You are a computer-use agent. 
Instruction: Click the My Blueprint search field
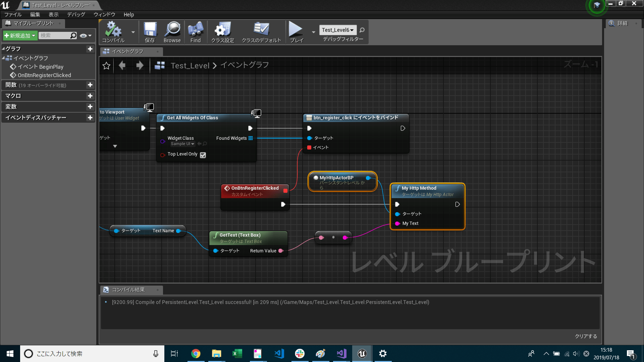(57, 36)
